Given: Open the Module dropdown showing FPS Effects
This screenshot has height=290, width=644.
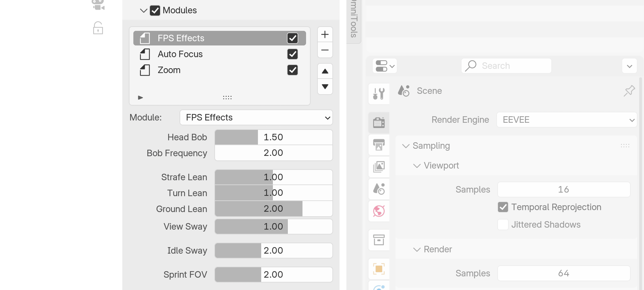Looking at the screenshot, I should pos(256,118).
